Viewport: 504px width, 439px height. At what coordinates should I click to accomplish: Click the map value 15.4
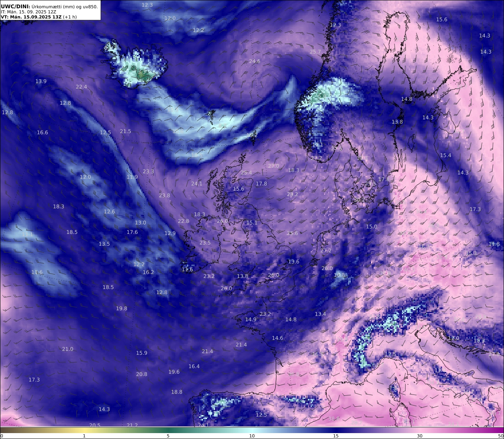pyautogui.click(x=446, y=155)
